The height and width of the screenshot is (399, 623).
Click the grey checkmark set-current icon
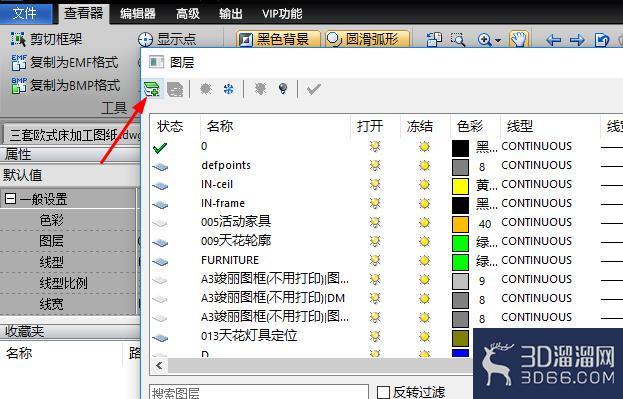313,89
